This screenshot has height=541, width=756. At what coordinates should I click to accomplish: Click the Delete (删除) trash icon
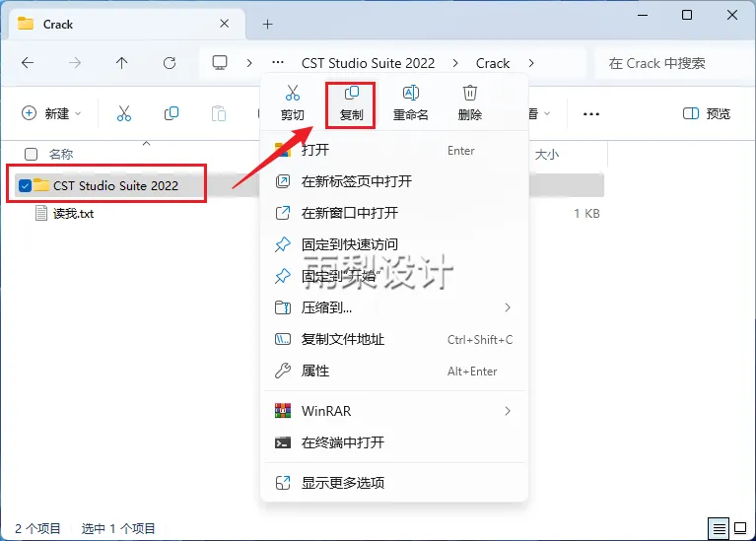point(469,93)
